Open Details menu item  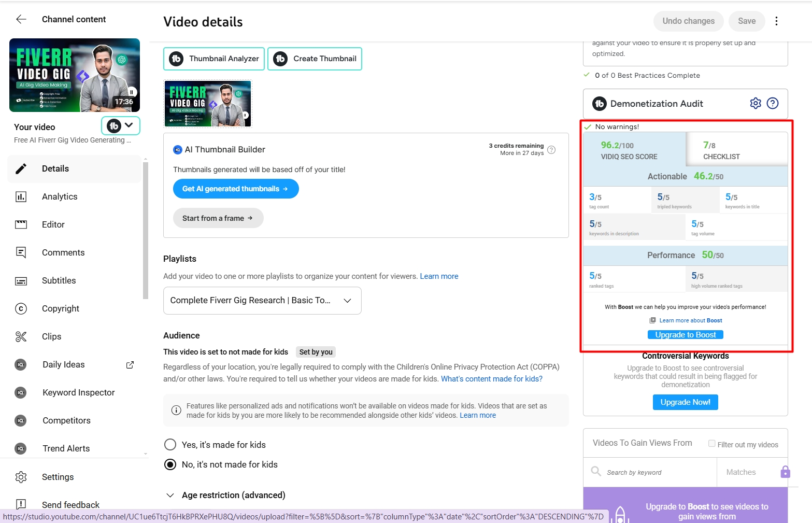click(75, 168)
